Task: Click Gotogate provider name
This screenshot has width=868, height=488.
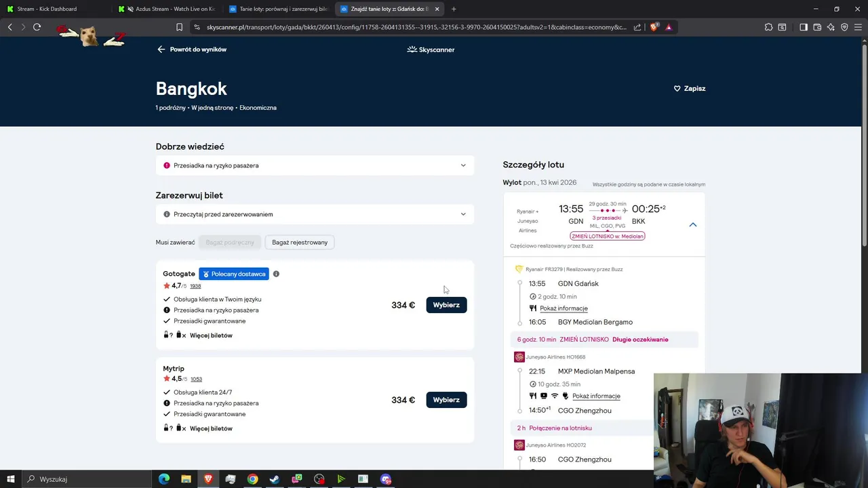Action: (x=178, y=274)
